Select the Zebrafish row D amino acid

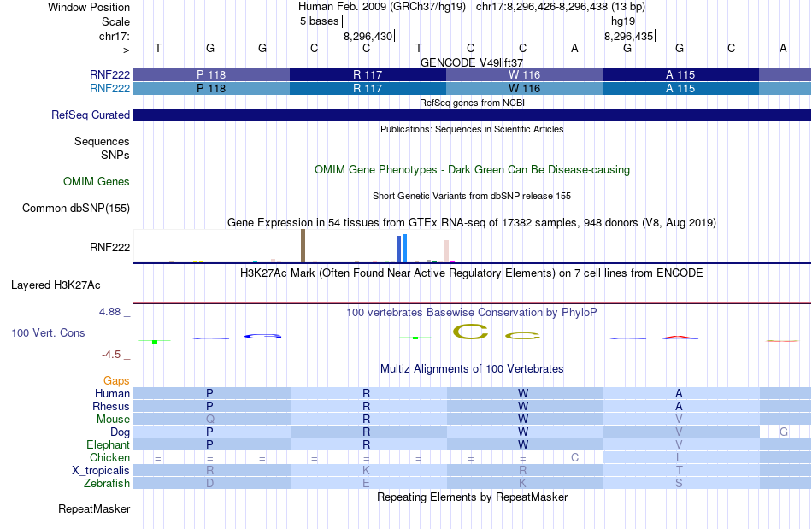(209, 483)
